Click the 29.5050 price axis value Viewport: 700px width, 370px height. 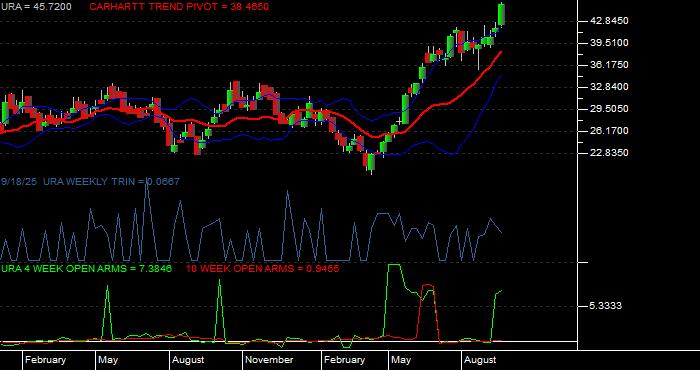click(609, 109)
